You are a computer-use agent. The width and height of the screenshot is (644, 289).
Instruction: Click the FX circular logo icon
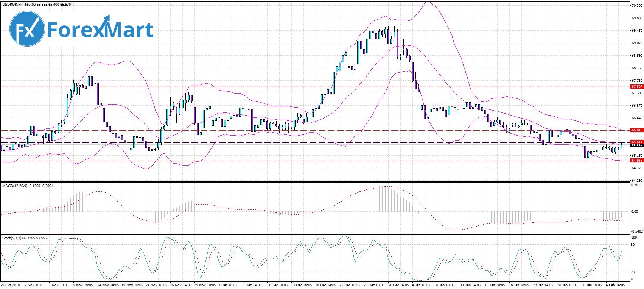27,29
